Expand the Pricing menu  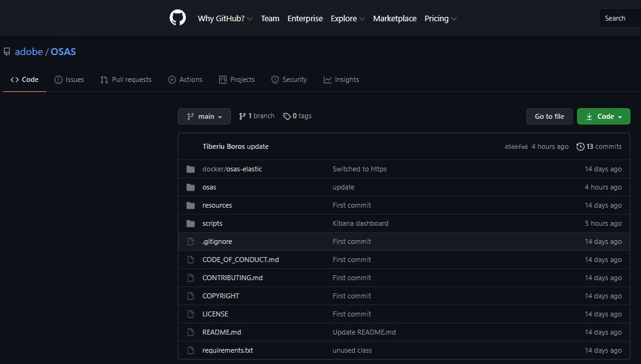point(440,18)
